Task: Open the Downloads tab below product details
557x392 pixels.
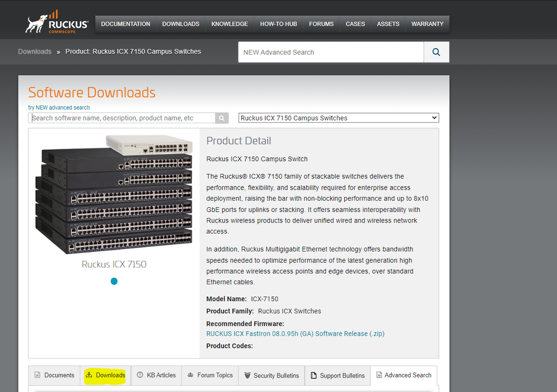Action: point(105,375)
